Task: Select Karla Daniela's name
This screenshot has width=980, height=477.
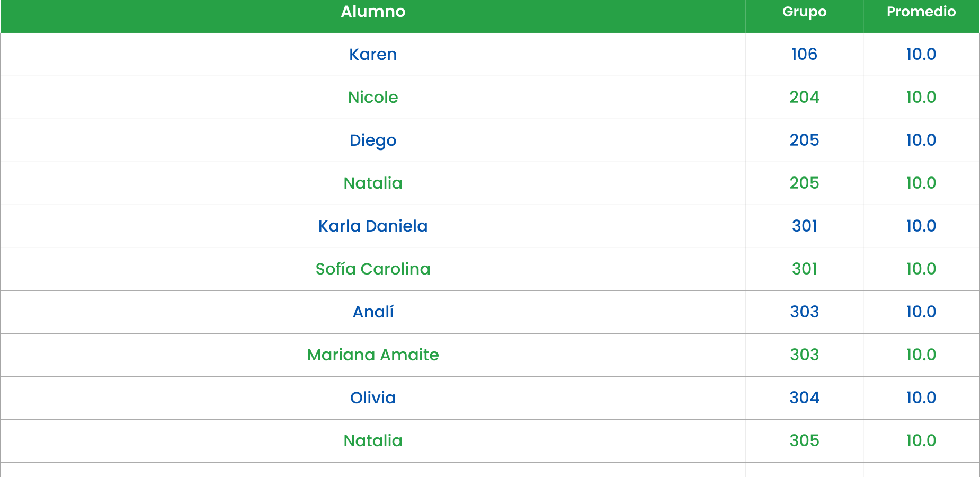Action: pyautogui.click(x=373, y=226)
